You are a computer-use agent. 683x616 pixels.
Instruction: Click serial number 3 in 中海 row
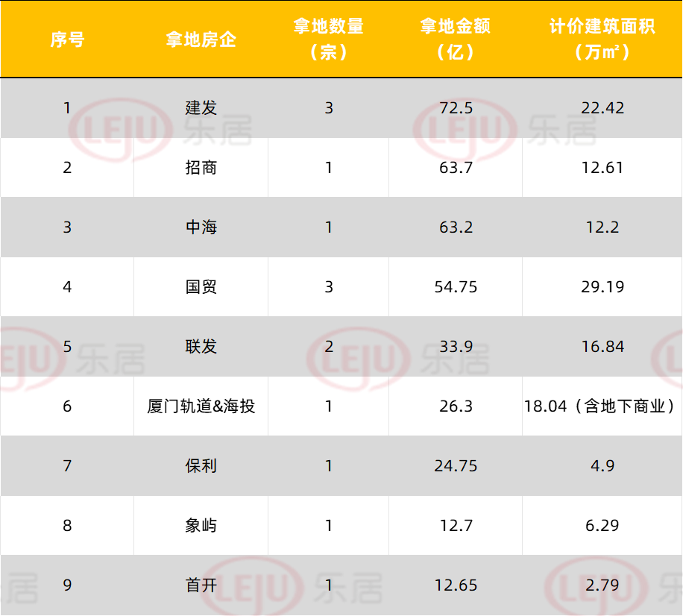[67, 227]
